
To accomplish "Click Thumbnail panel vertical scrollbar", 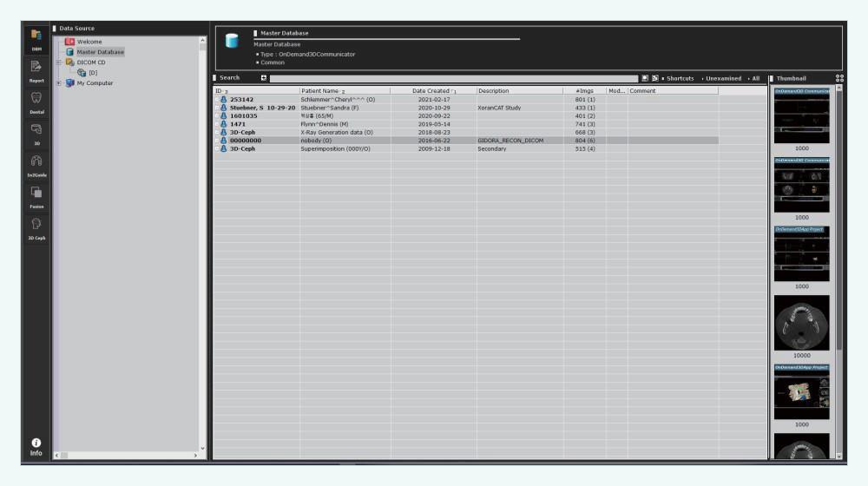I will tap(839, 221).
